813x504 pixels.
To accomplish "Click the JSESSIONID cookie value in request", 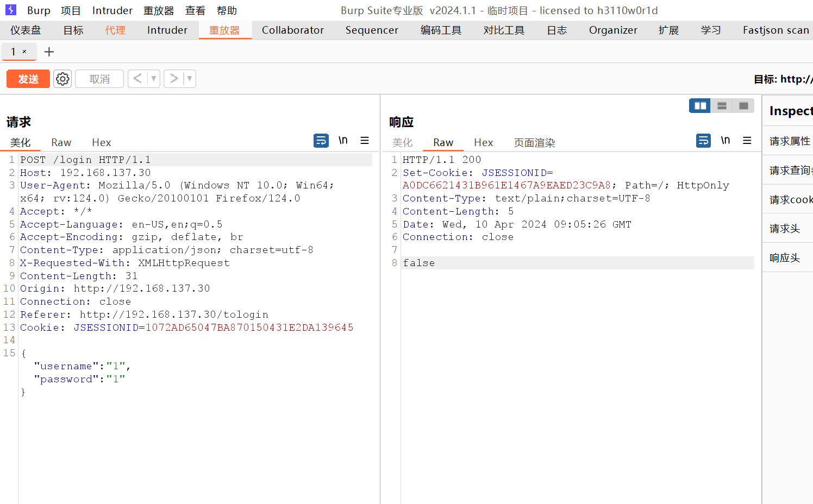I will 249,327.
